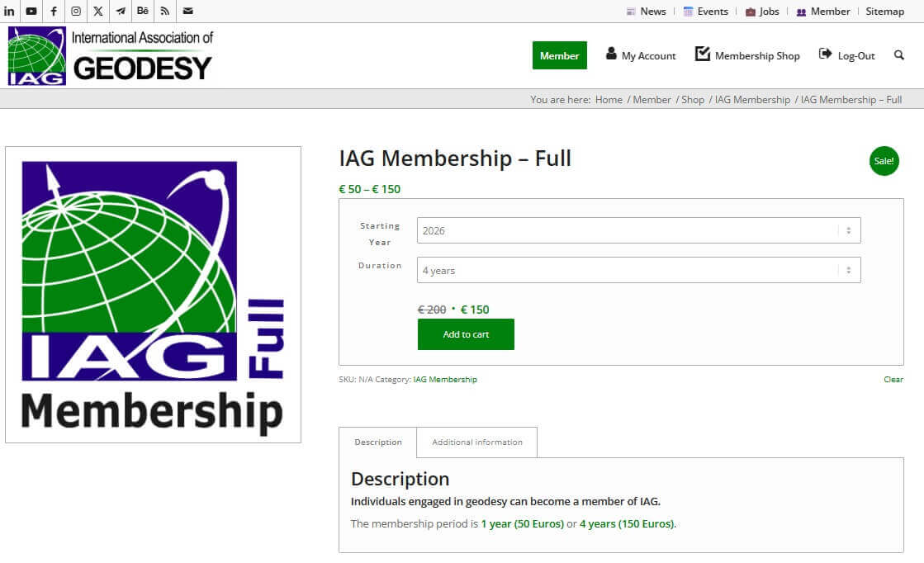This screenshot has width=924, height=563.
Task: Click the magnifier search icon in header
Action: tap(898, 55)
